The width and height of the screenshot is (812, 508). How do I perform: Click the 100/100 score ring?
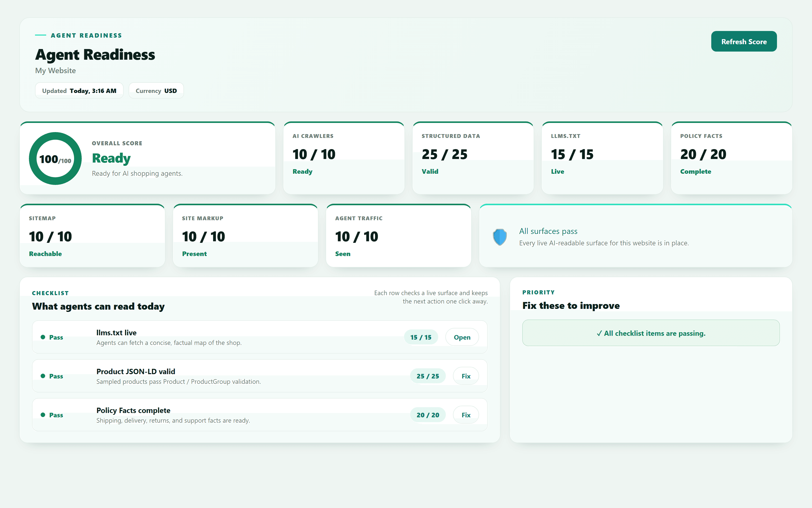coord(55,158)
